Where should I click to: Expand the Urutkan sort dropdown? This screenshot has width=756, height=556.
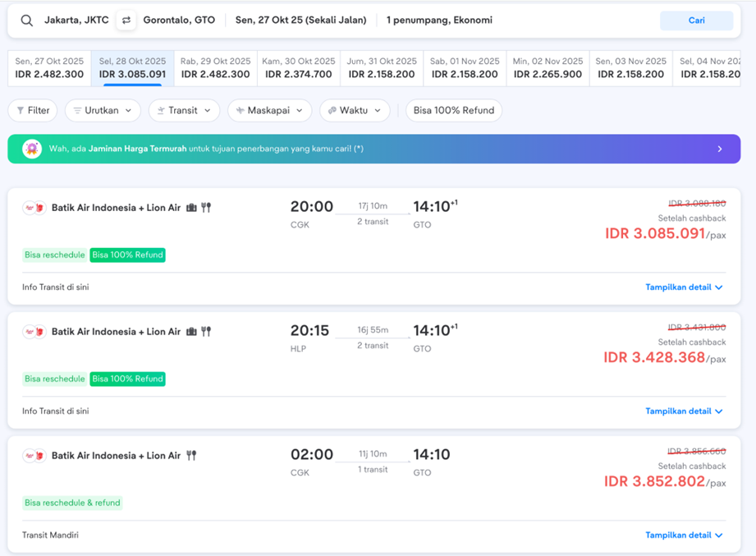[103, 111]
